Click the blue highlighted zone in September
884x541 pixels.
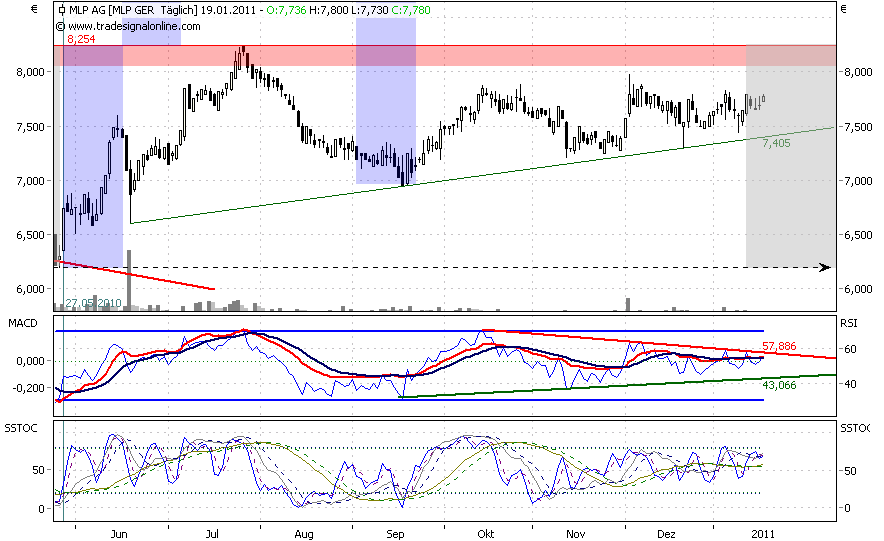point(385,100)
